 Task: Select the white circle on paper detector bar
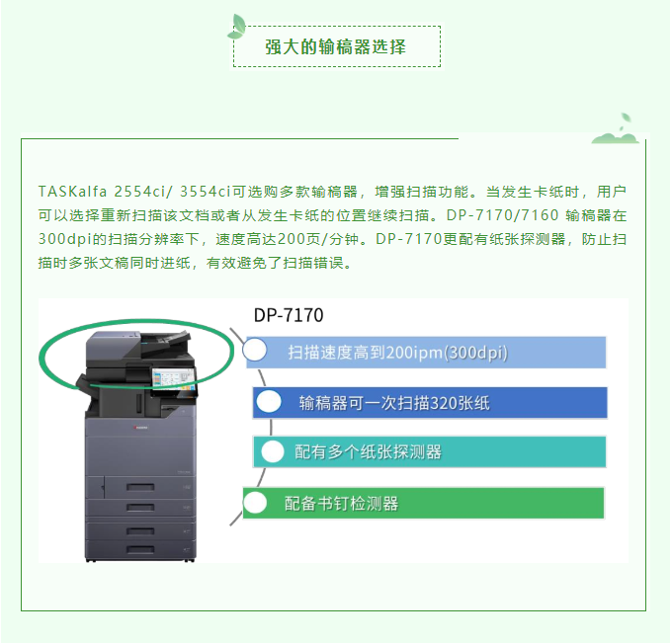[x=273, y=451]
